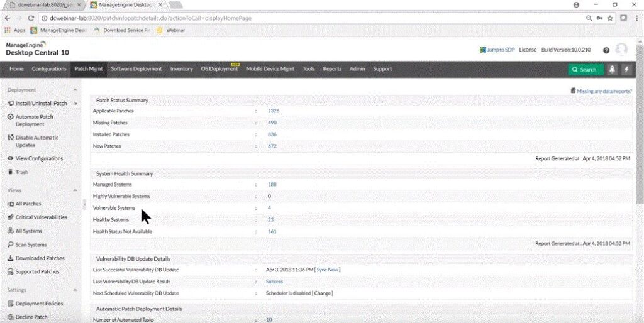Image resolution: width=644 pixels, height=323 pixels.
Task: Click the Change scheduler link
Action: (323, 293)
